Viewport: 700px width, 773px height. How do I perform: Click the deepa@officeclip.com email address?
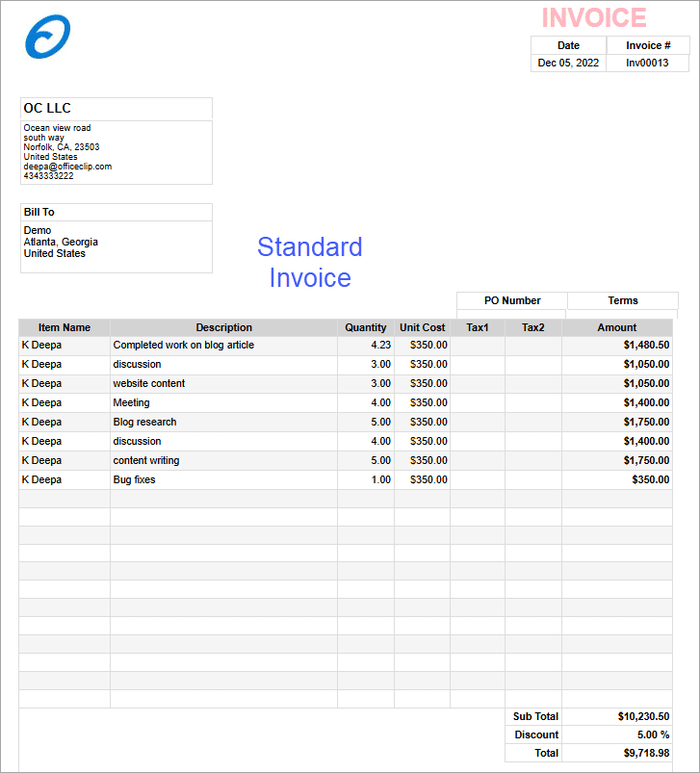pyautogui.click(x=67, y=167)
